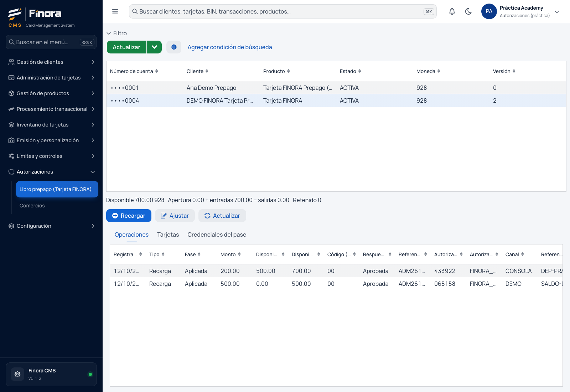Image resolution: width=570 pixels, height=392 pixels.
Task: Click the Configuración gear icon in sidebar
Action: point(11,226)
